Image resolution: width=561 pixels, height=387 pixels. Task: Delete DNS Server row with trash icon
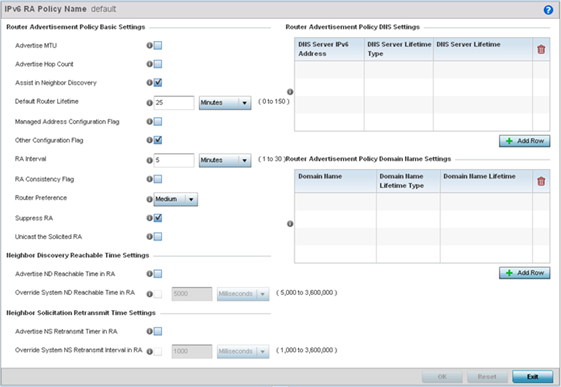point(541,49)
